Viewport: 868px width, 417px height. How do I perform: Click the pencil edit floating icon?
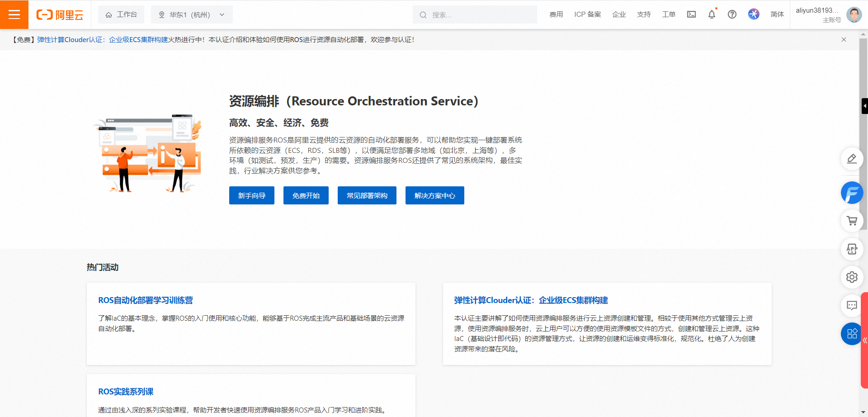[852, 159]
